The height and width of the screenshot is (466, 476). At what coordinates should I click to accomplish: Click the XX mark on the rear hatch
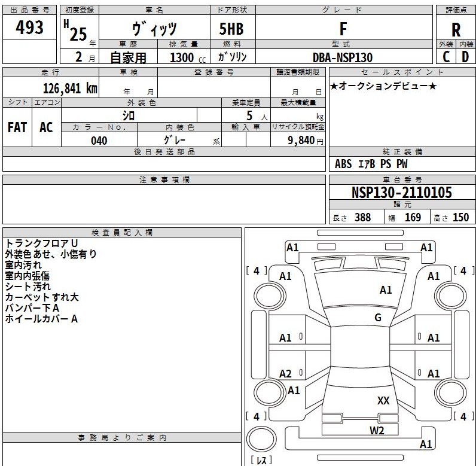pos(383,400)
